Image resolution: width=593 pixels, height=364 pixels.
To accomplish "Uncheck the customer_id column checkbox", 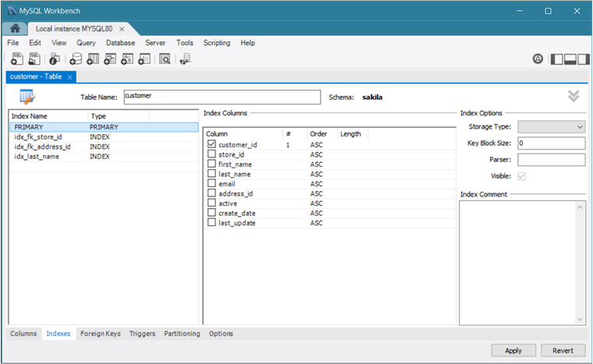I will (211, 144).
